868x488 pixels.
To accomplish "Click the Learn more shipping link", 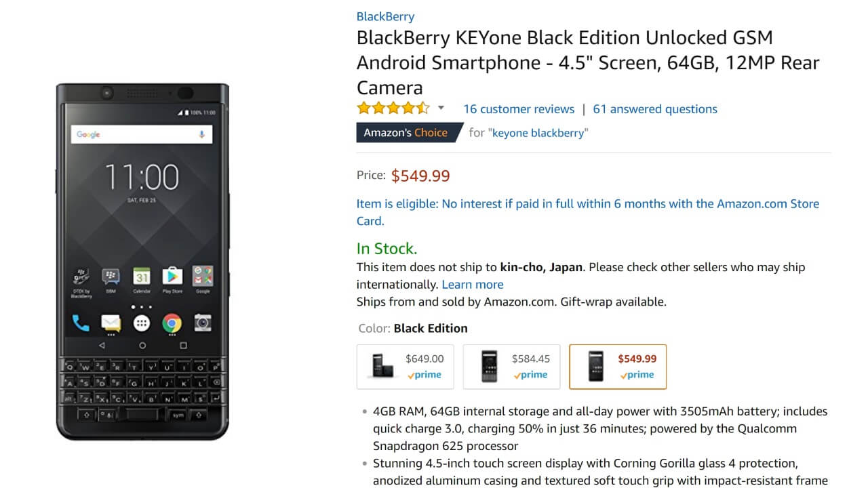I will [473, 285].
